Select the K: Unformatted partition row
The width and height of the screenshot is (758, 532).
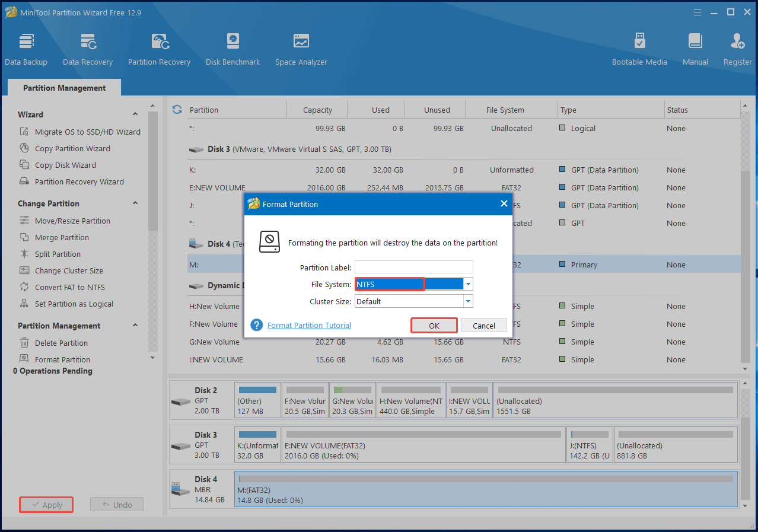464,170
